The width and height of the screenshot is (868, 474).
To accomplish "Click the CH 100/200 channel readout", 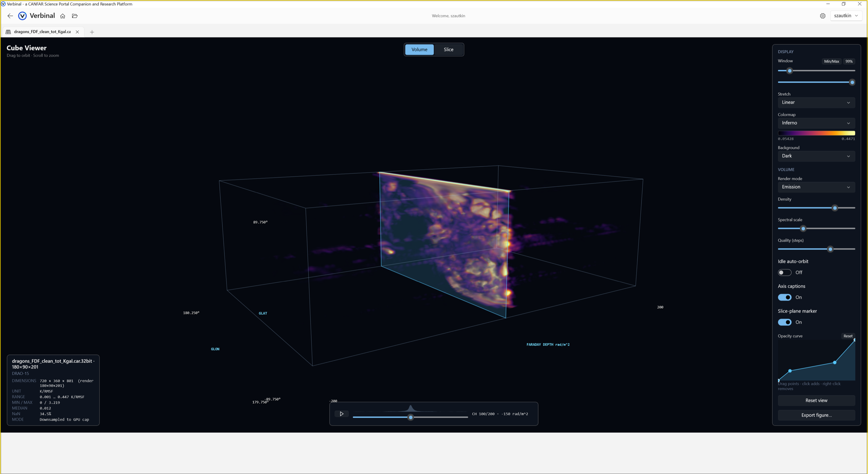I will tap(500, 414).
